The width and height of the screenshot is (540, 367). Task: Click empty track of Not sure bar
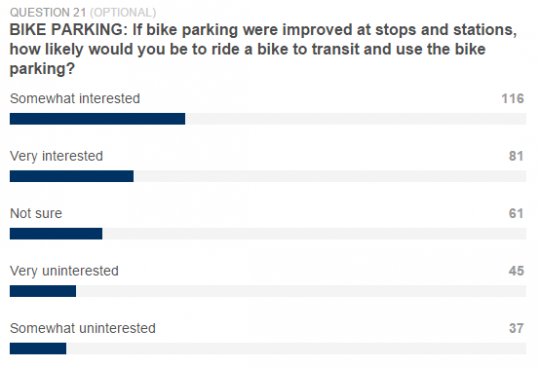[x=314, y=234]
